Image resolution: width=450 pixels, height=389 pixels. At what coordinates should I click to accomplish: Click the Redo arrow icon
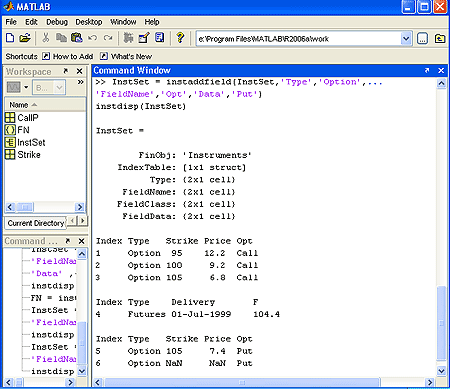[108, 38]
